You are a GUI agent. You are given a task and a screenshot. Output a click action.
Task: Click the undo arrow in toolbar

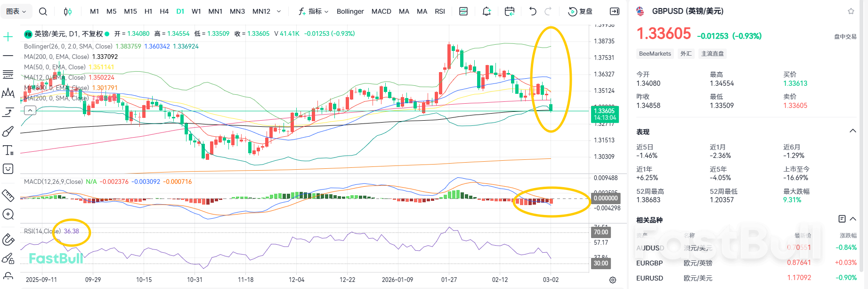(x=533, y=11)
